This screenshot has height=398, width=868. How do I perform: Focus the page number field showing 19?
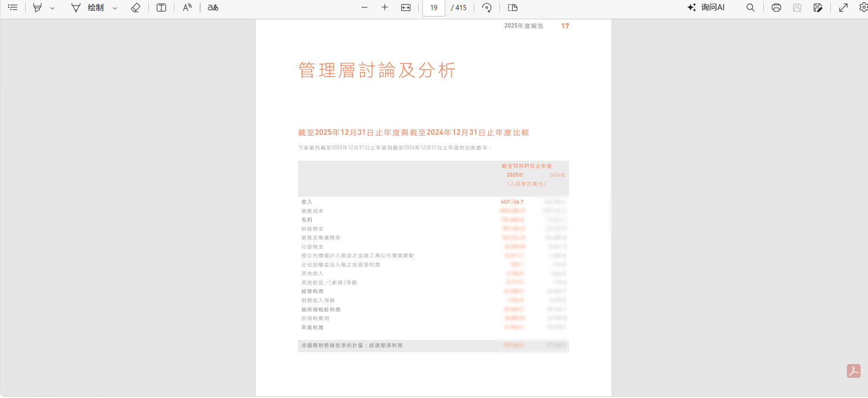434,8
